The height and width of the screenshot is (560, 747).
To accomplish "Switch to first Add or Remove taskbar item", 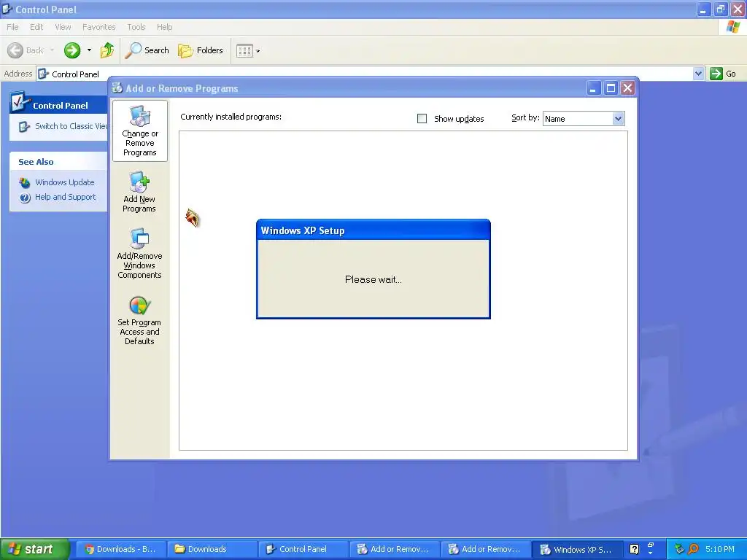I will tap(394, 549).
